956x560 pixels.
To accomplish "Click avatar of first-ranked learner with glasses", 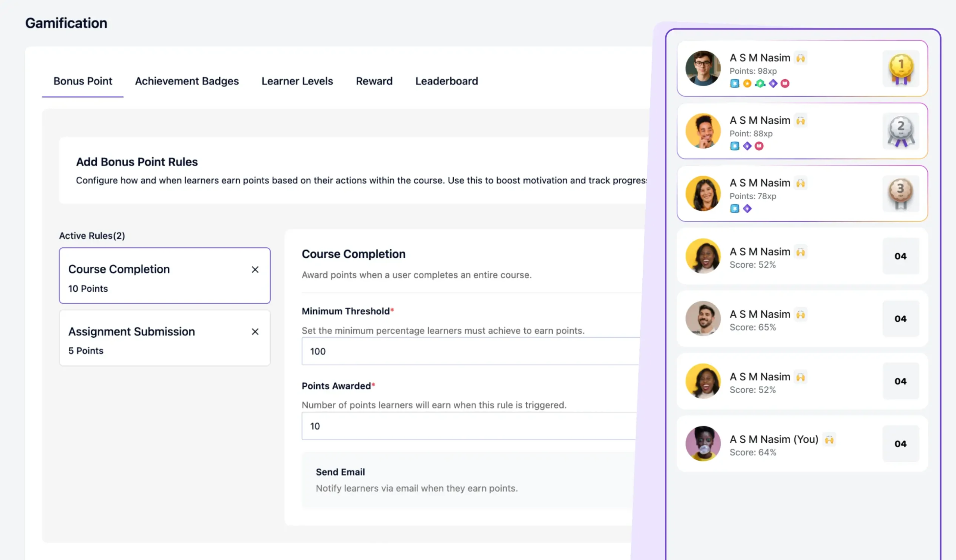I will tap(702, 69).
